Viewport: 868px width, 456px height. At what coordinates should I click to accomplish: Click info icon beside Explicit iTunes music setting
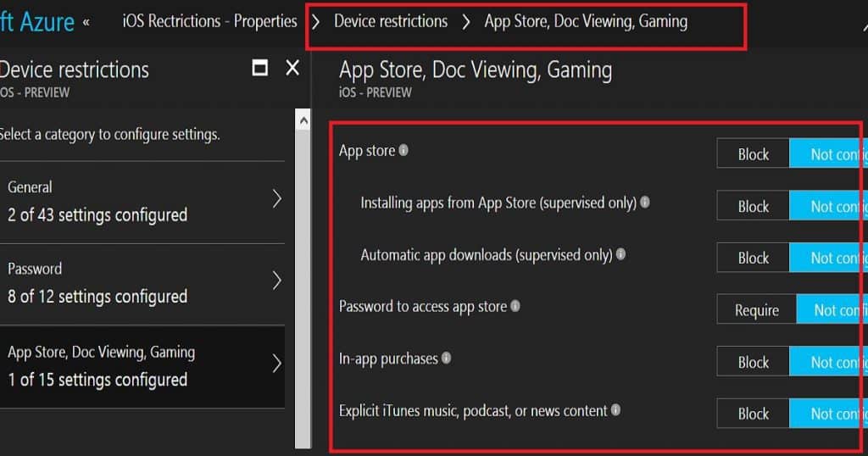tap(615, 410)
